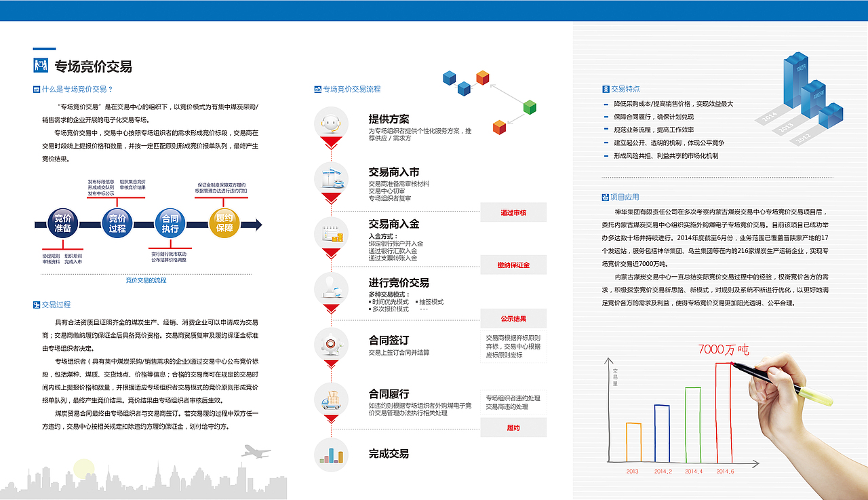
Task: Click the 交易过程 section heading
Action: point(56,305)
